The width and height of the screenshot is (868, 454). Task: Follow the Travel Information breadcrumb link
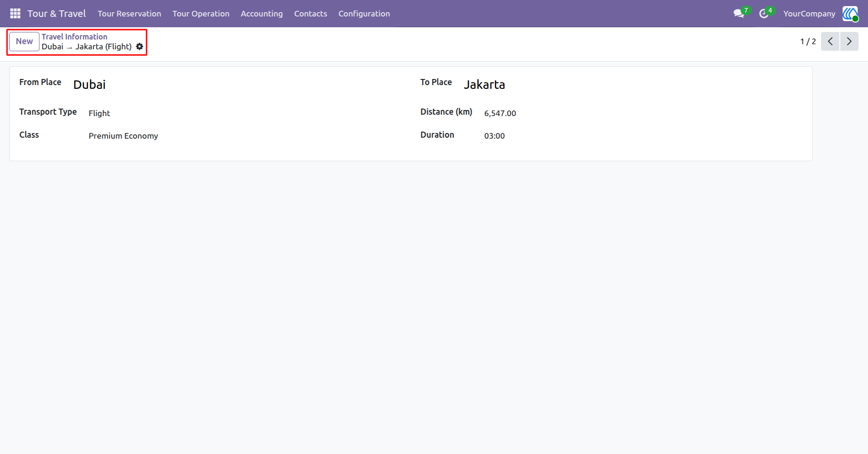click(74, 37)
